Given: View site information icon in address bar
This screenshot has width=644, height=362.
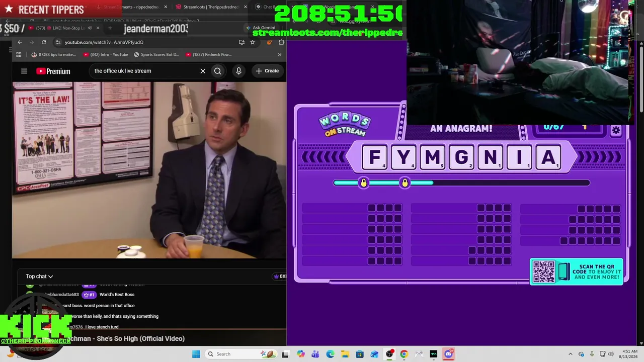Looking at the screenshot, I should 58,42.
